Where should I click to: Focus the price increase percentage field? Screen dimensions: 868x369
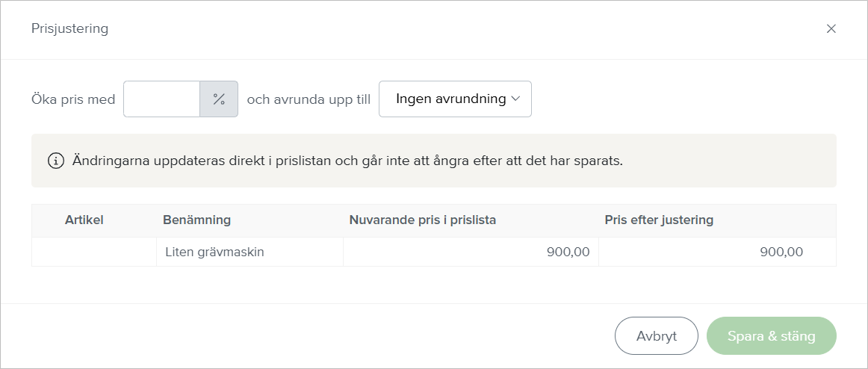click(162, 99)
